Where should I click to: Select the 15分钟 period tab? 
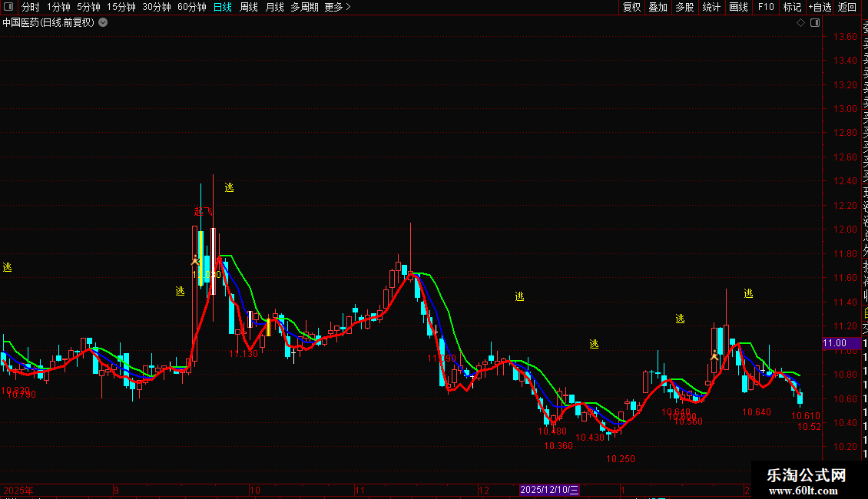(x=121, y=7)
